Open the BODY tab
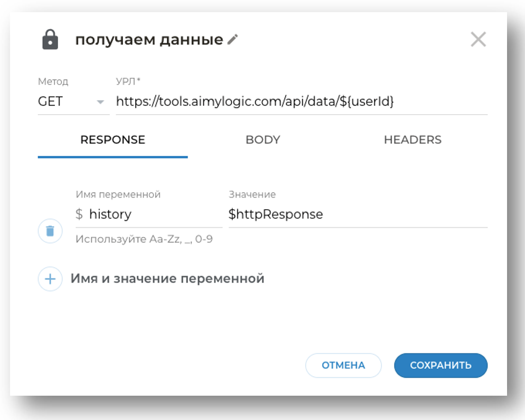The height and width of the screenshot is (420, 525). 262,140
